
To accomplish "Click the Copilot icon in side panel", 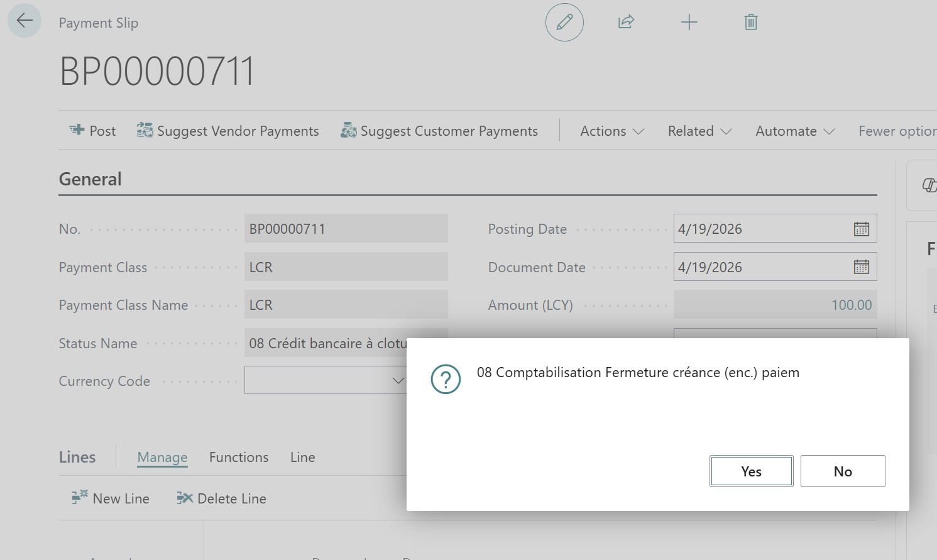I will coord(929,185).
